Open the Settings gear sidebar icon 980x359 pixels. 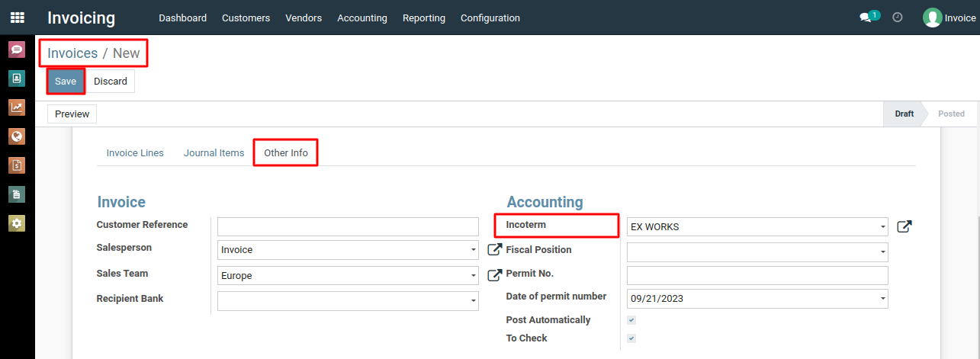click(x=17, y=223)
